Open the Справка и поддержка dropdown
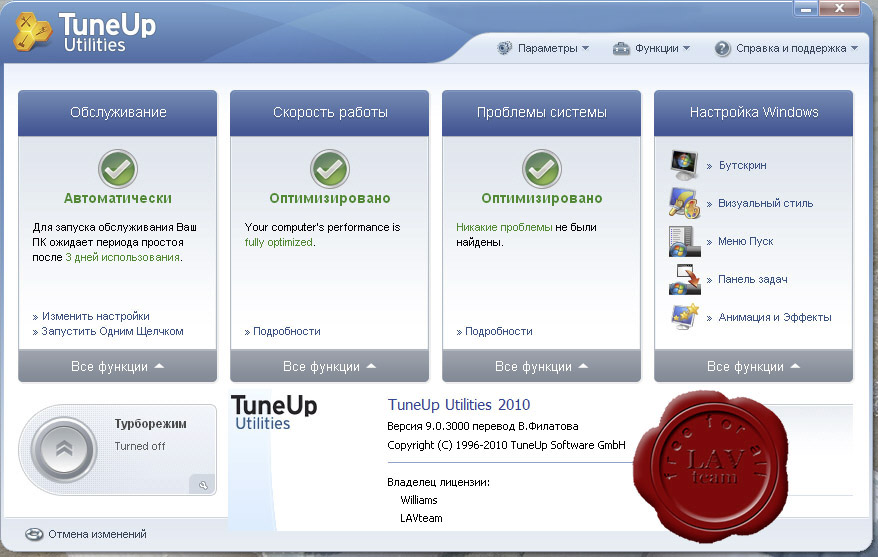This screenshot has height=557, width=878. click(x=786, y=49)
